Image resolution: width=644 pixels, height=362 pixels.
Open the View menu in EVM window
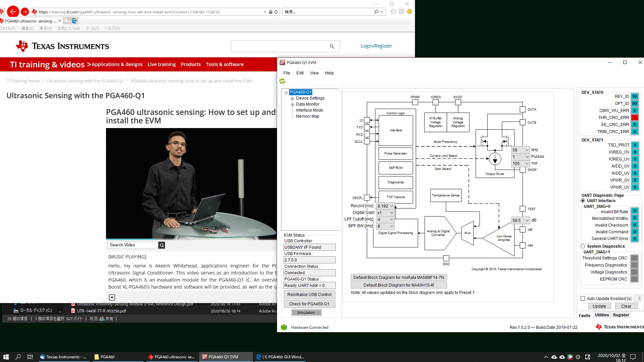[x=314, y=73]
